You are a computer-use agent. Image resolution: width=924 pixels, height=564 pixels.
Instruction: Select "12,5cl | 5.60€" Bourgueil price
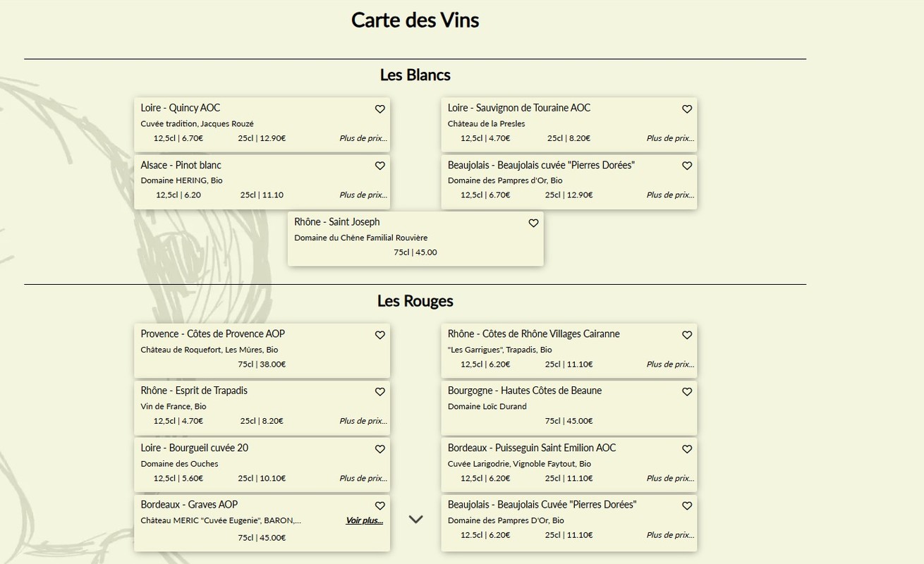click(x=178, y=478)
